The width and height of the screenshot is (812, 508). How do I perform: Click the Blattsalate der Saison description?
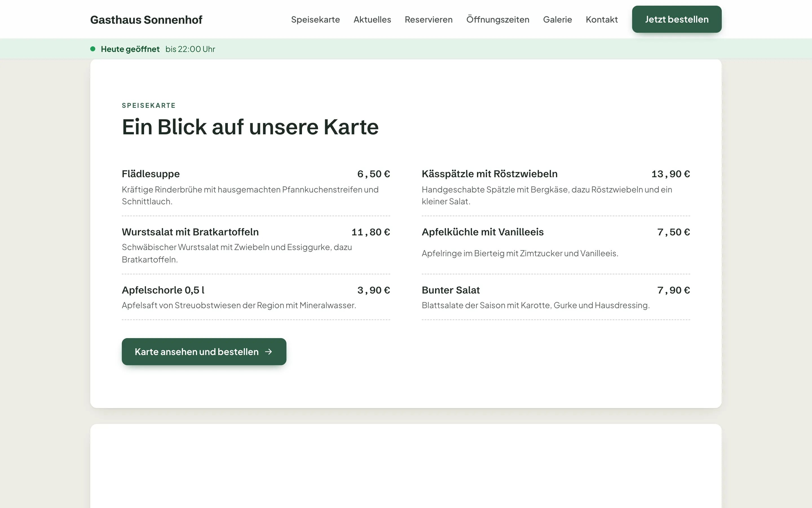[x=535, y=305]
